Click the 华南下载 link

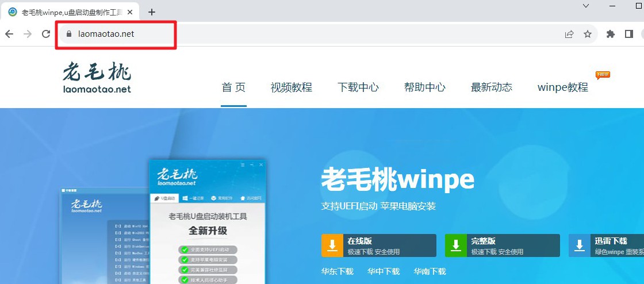[430, 271]
